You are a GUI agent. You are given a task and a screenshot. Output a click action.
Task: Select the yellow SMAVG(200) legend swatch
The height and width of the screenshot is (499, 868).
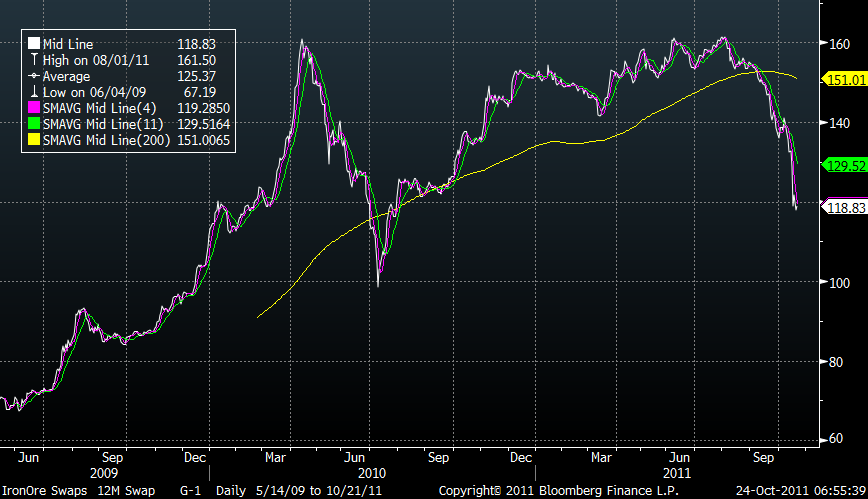coord(33,140)
